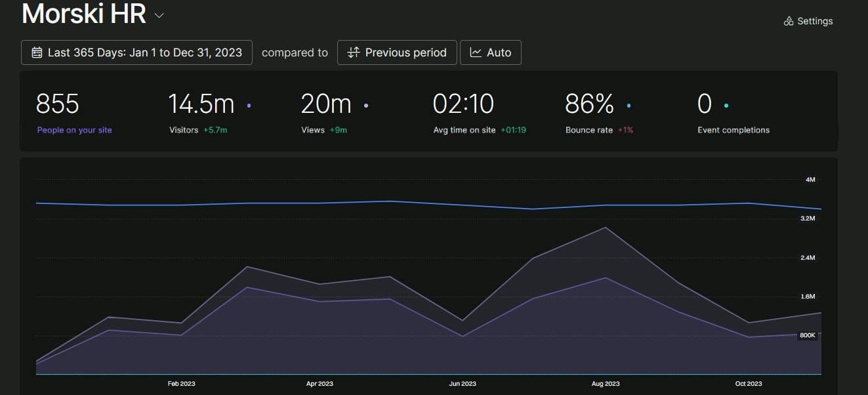868x395 pixels.
Task: Select the Avg time on site metric
Action: [464, 130]
